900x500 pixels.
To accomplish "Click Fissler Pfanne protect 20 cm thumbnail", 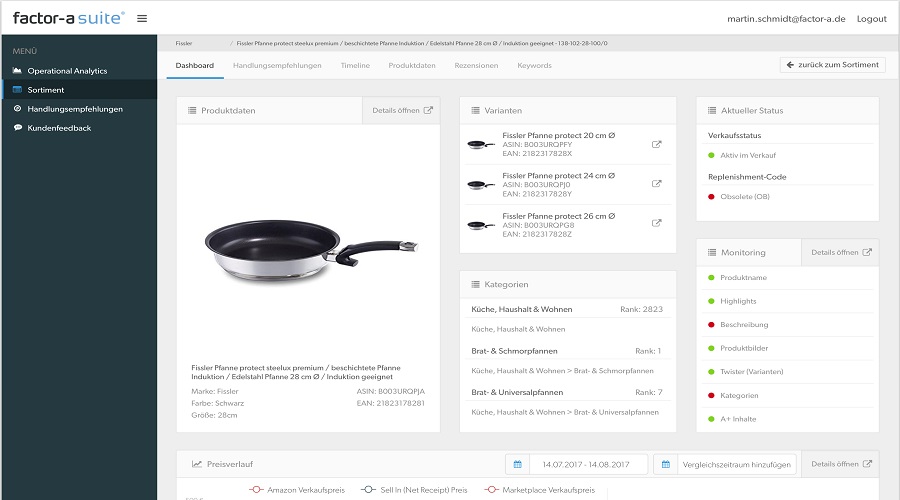I will [x=481, y=145].
